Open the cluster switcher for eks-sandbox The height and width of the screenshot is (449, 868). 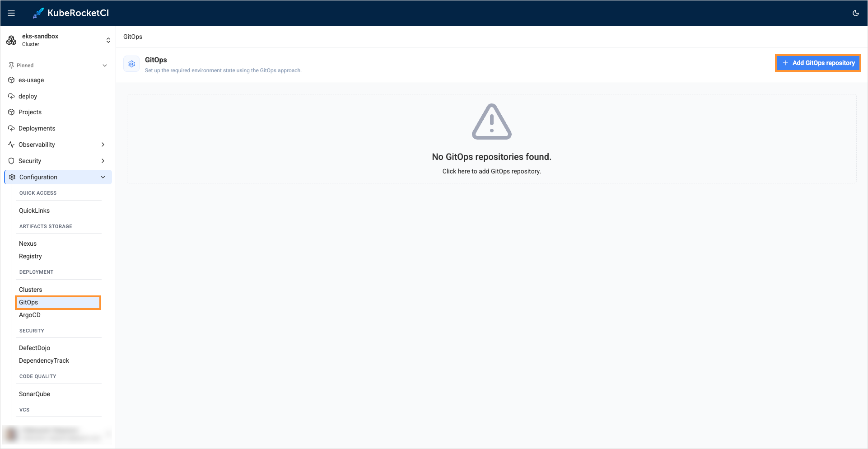coord(108,40)
